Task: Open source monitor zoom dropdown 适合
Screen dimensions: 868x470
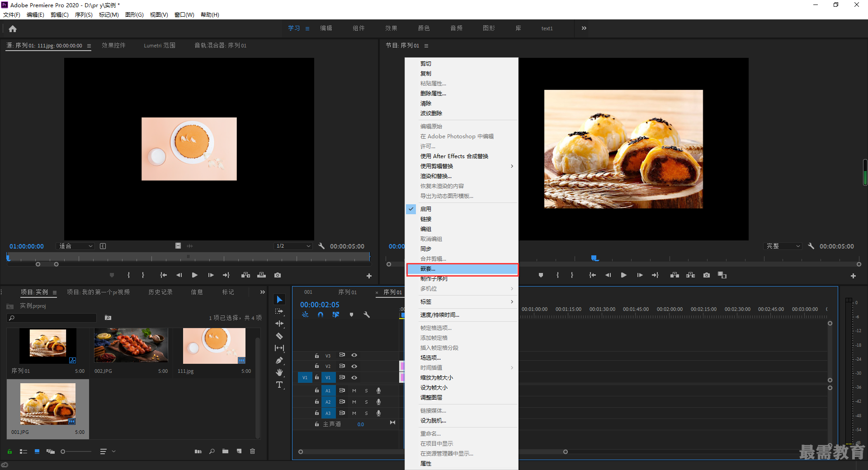Action: click(75, 246)
